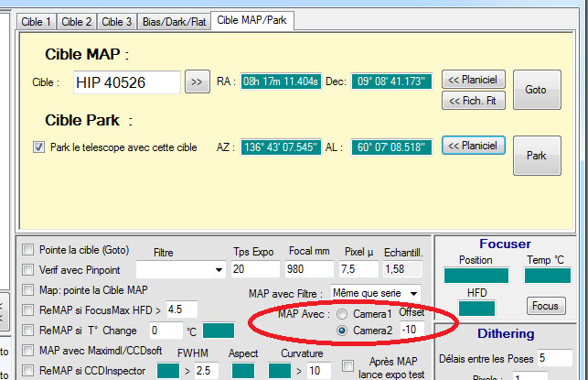Click the teal Curvature indicator box
This screenshot has height=380, width=588.
(x=280, y=371)
